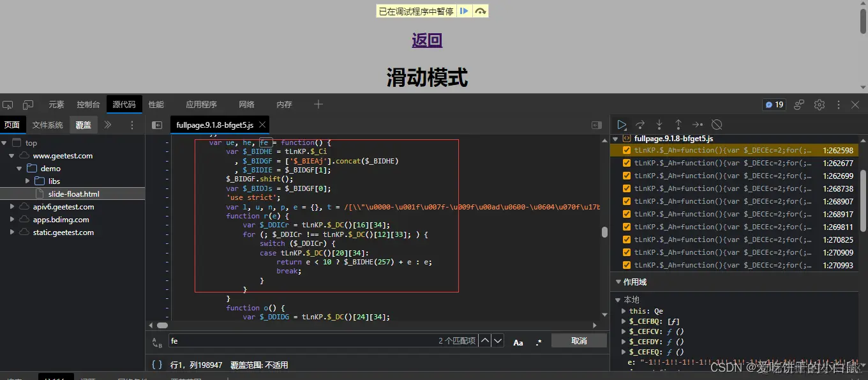Close DevTools panel
Screen dimensions: 868x380
tap(855, 105)
